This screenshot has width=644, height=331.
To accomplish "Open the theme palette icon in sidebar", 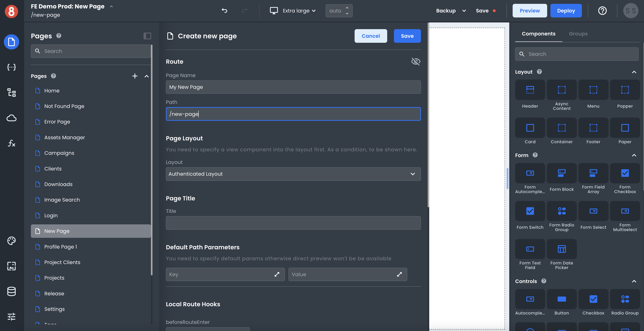I will (x=12, y=240).
